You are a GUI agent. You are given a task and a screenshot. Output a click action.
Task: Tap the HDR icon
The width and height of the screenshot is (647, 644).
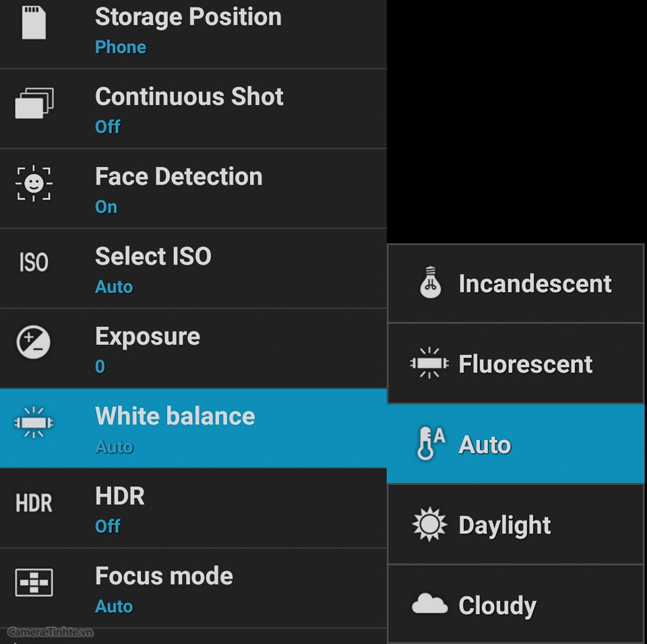tap(34, 503)
